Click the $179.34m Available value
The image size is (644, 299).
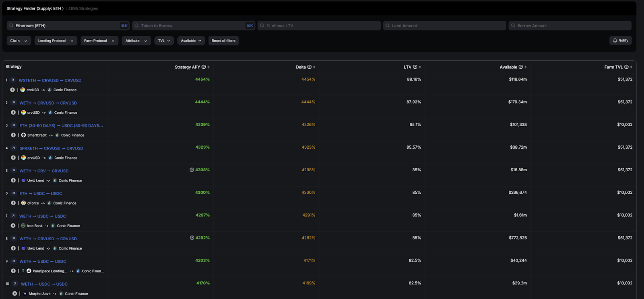click(x=518, y=102)
